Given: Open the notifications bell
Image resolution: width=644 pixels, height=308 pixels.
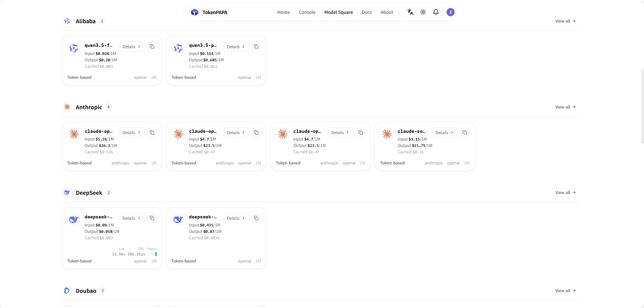Looking at the screenshot, I should coord(436,12).
